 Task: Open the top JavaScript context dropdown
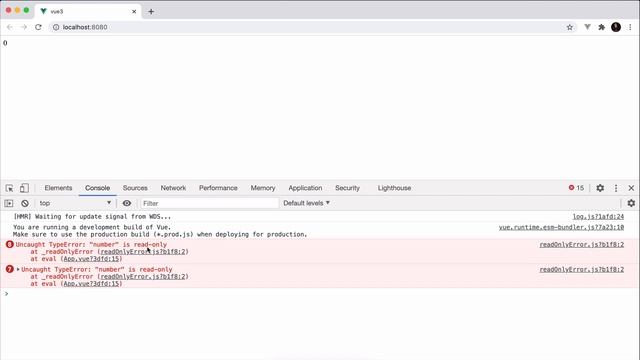coord(75,203)
